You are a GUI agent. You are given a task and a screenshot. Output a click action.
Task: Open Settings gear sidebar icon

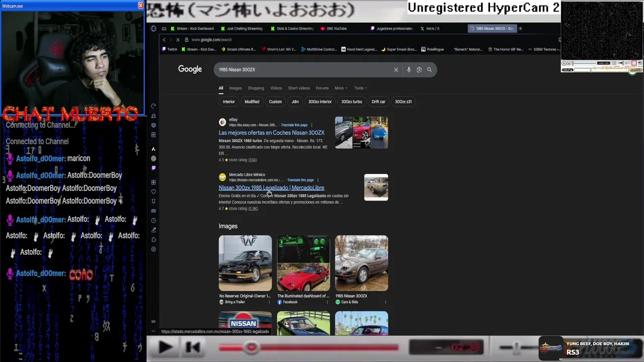(x=153, y=249)
